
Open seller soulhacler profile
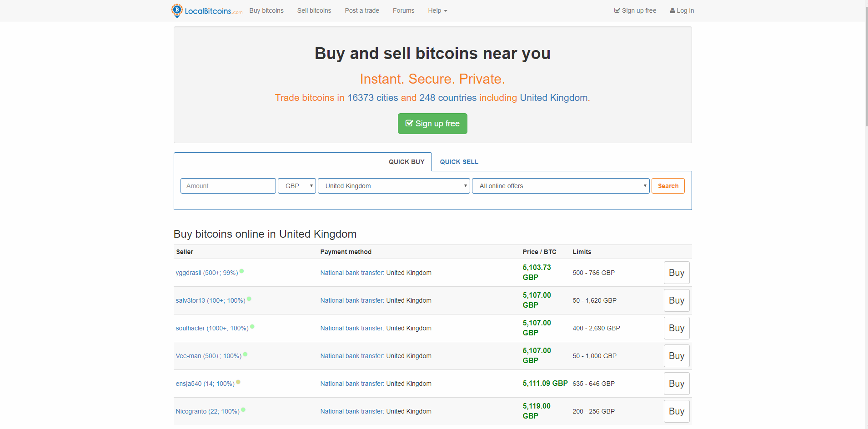[x=212, y=328]
